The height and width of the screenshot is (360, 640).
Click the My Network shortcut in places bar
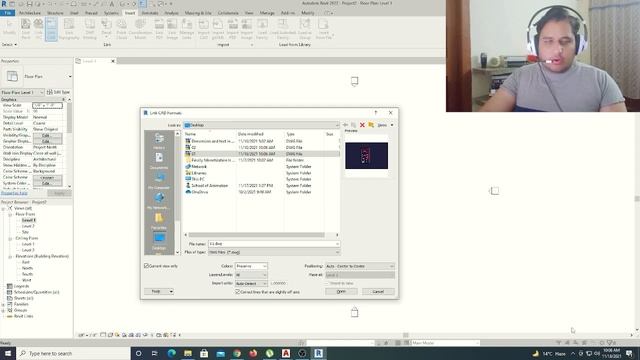point(159,201)
